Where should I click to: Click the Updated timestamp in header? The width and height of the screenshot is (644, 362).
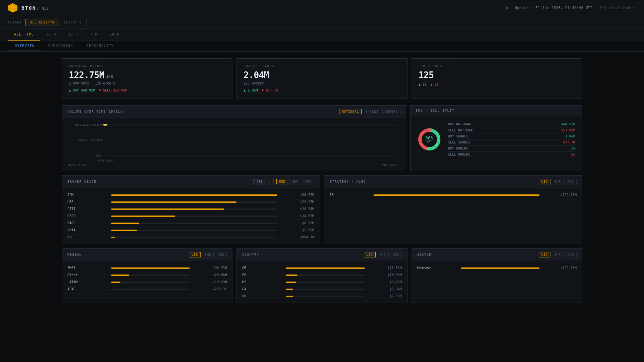(x=554, y=8)
